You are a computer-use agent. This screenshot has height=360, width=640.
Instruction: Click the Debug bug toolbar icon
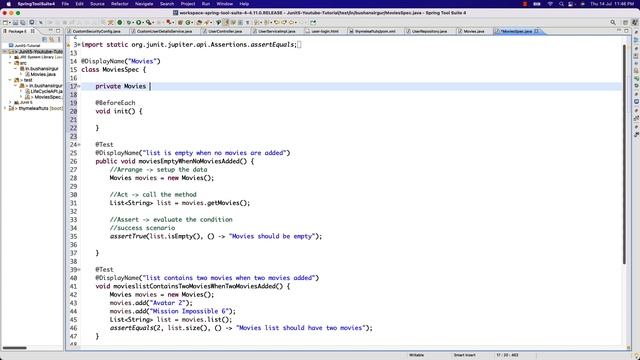tap(129, 22)
